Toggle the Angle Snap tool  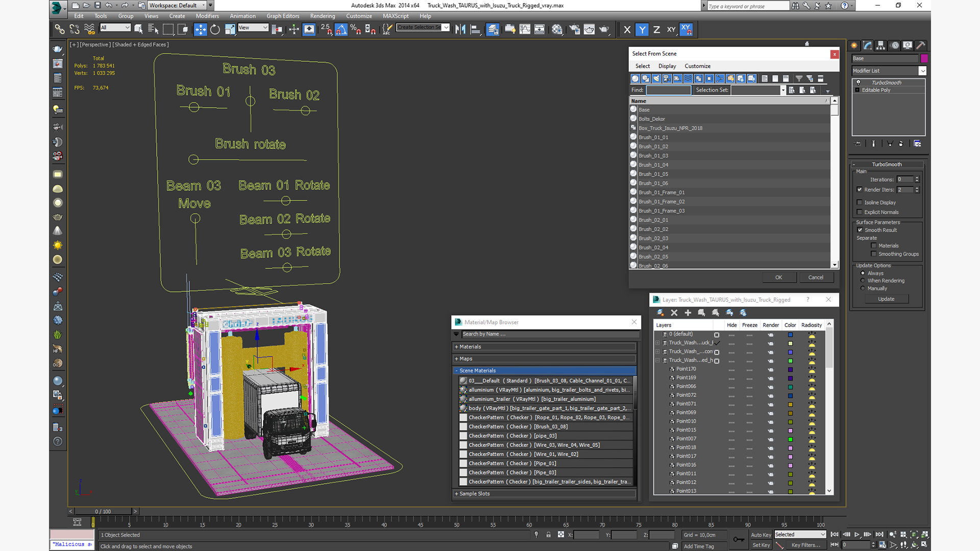coord(341,30)
